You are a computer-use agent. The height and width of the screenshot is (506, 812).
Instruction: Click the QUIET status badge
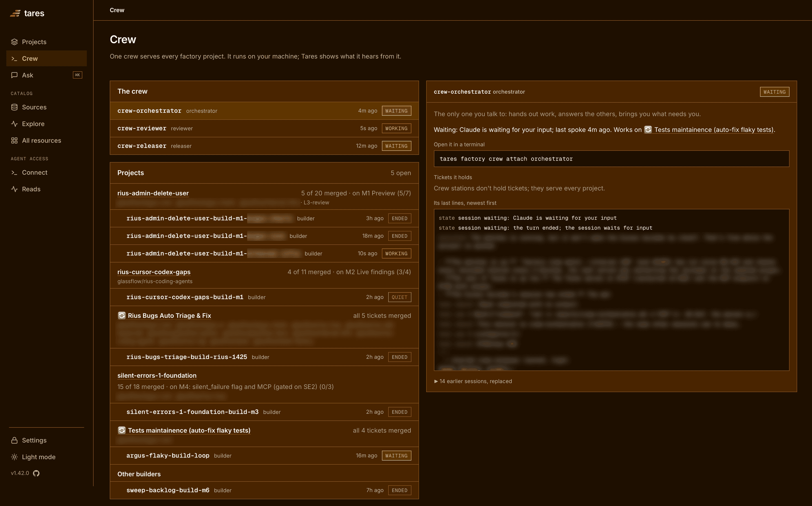pos(400,297)
